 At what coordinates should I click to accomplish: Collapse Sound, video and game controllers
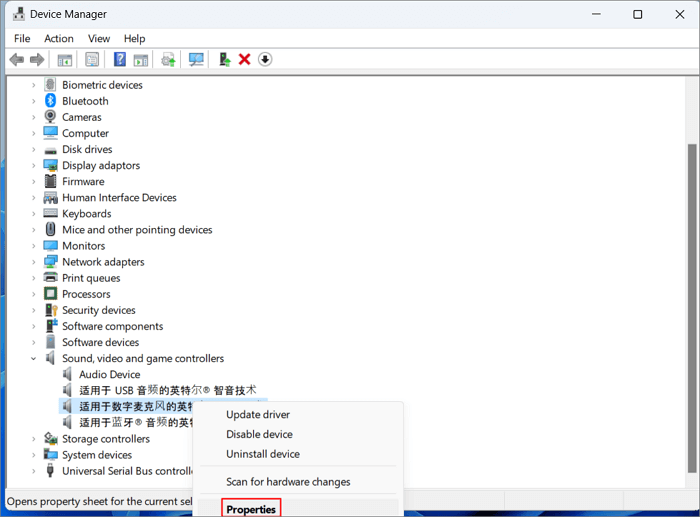click(x=33, y=358)
